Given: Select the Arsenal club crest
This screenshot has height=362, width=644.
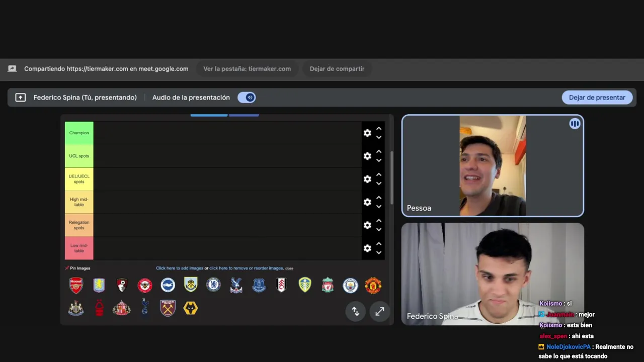Looking at the screenshot, I should [76, 286].
